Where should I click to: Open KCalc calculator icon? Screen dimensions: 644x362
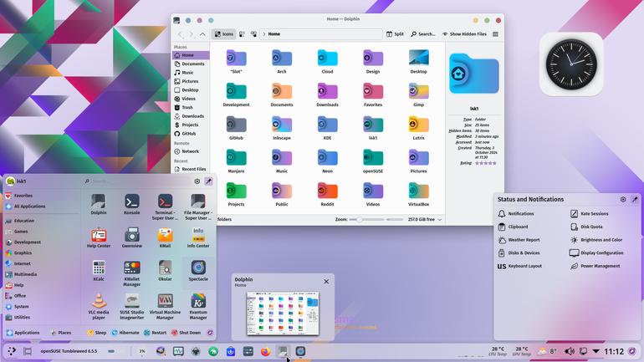(99, 271)
